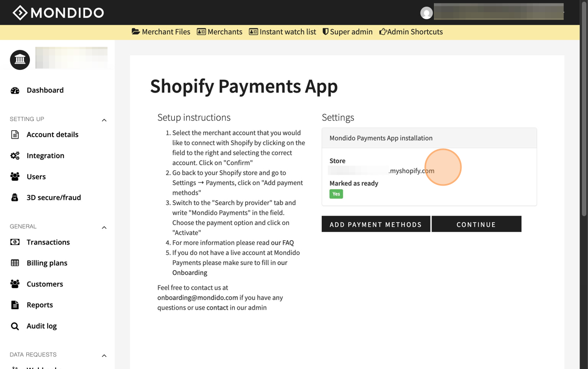588x369 pixels.
Task: Open Integration settings
Action: click(45, 156)
